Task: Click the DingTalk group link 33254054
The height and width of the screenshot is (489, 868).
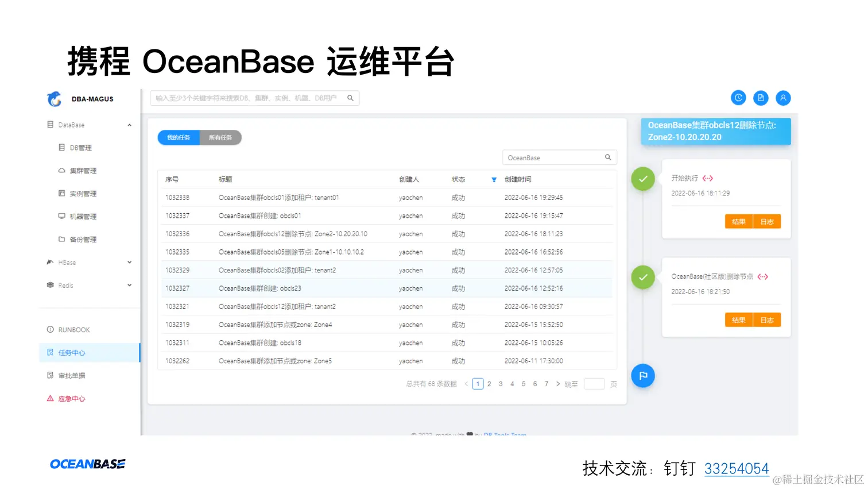Action: [x=737, y=468]
